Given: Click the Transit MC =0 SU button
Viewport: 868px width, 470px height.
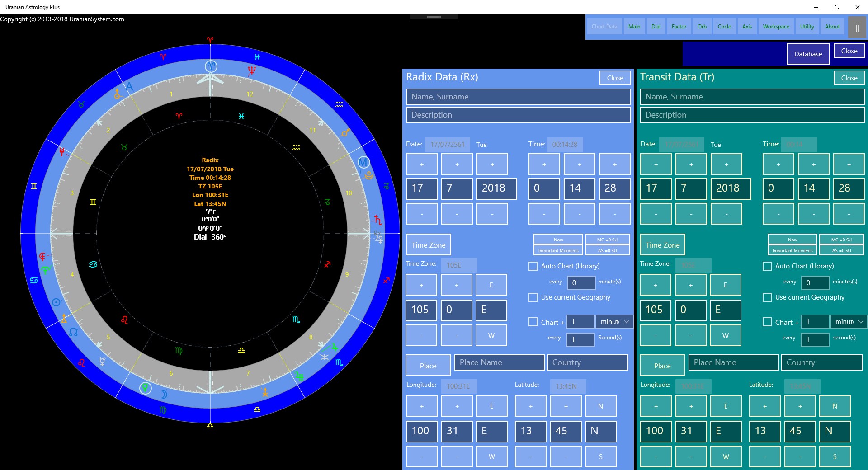Looking at the screenshot, I should click(x=841, y=240).
